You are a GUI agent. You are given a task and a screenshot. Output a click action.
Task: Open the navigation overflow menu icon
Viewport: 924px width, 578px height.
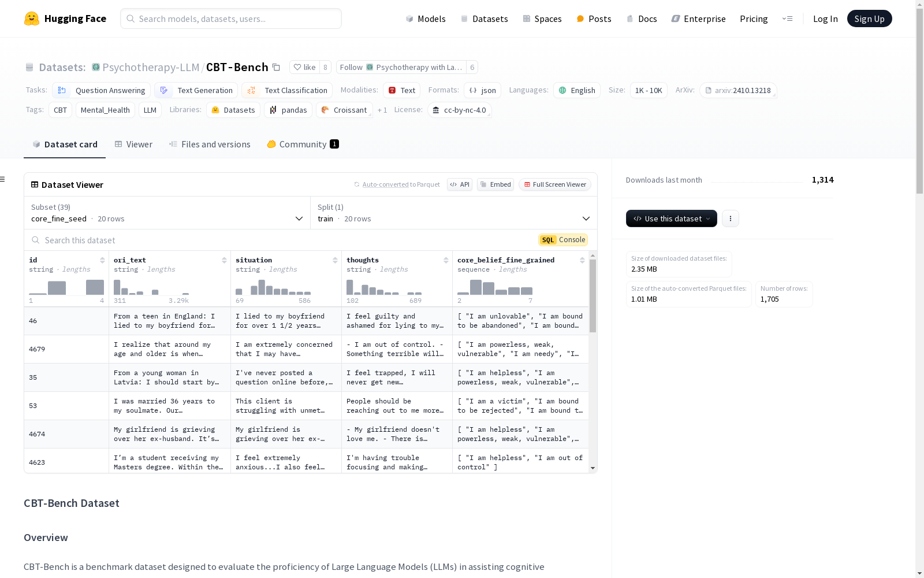787,18
